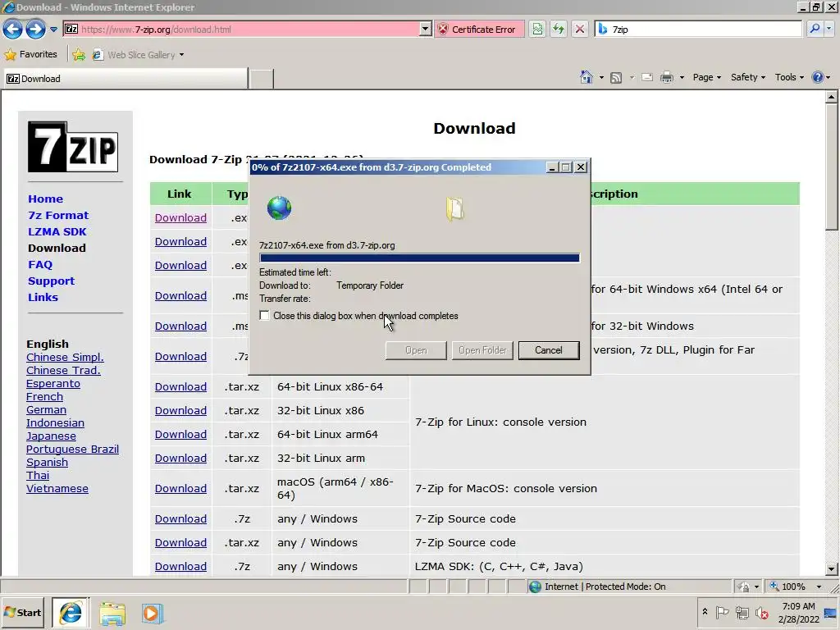The width and height of the screenshot is (840, 630).
Task: Click Cancel in the download dialog
Action: [x=549, y=350]
